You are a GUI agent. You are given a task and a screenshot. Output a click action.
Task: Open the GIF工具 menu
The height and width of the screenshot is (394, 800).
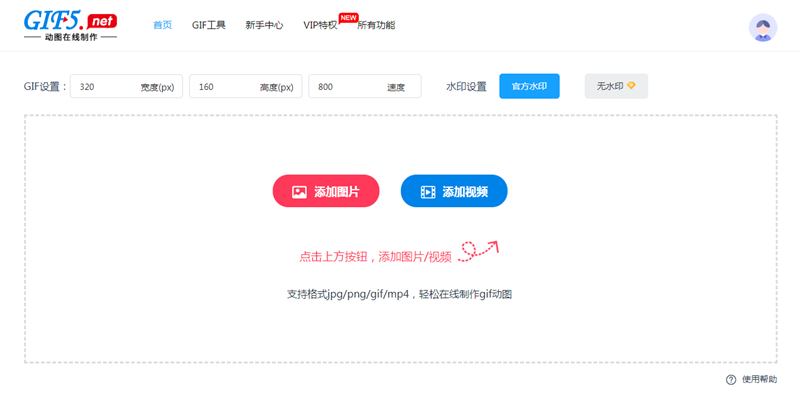(x=209, y=25)
